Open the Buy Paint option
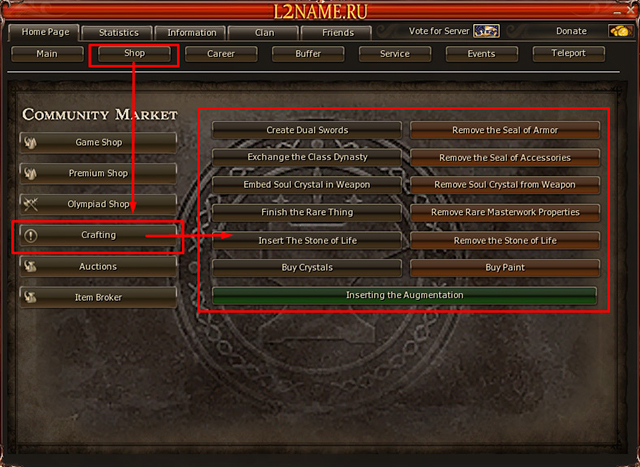The image size is (640, 467). point(505,267)
